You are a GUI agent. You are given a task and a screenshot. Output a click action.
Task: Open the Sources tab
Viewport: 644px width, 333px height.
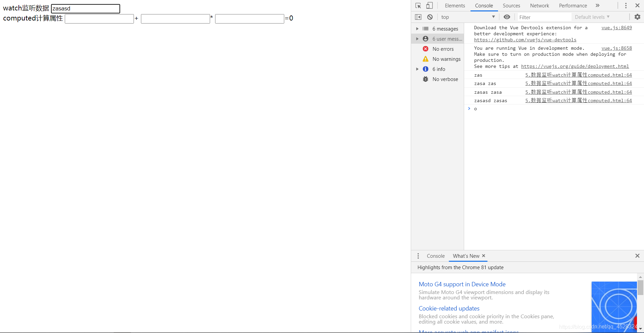pyautogui.click(x=511, y=6)
